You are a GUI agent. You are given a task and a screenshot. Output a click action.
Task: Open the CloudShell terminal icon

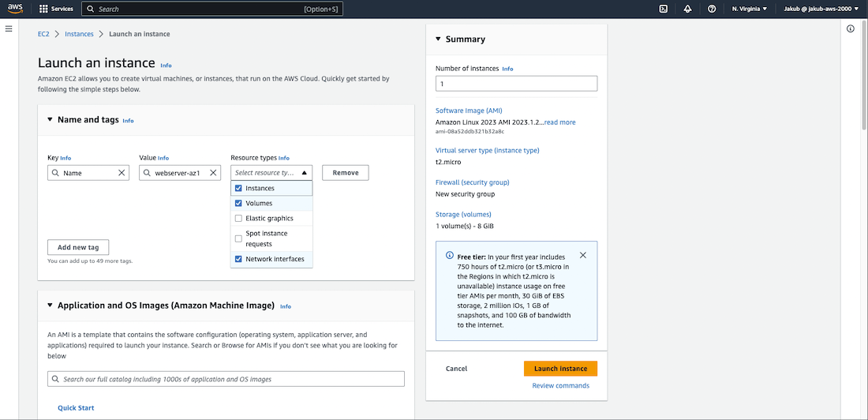tap(664, 9)
